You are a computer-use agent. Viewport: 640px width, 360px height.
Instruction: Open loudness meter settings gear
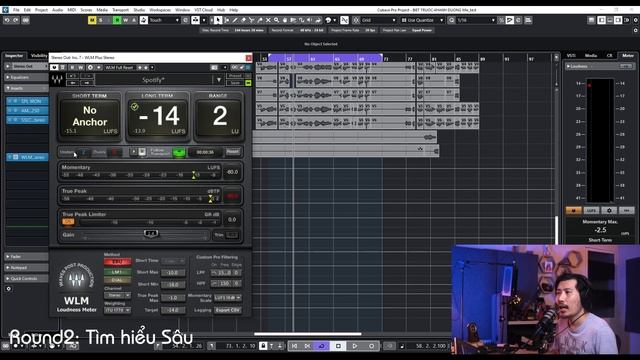pyautogui.click(x=609, y=211)
